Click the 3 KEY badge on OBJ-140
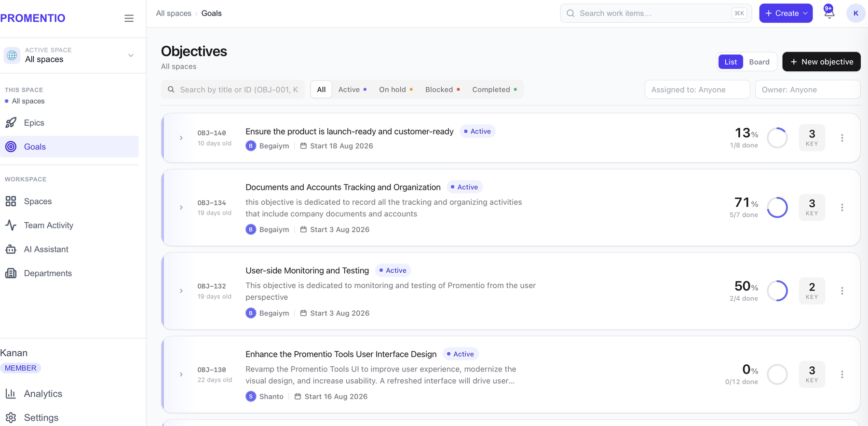 coord(812,138)
